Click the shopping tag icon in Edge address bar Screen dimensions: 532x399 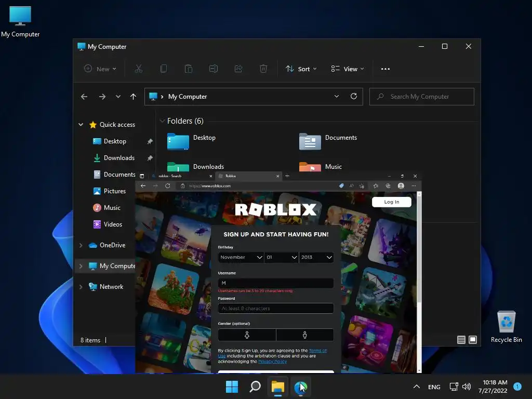[x=341, y=186]
